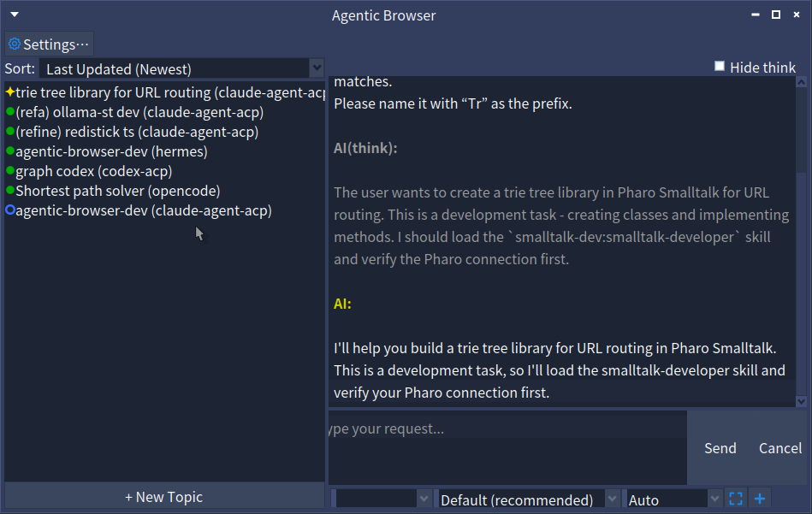The height and width of the screenshot is (514, 812).
Task: Click the AI(think): heading in conversation
Action: 365,148
